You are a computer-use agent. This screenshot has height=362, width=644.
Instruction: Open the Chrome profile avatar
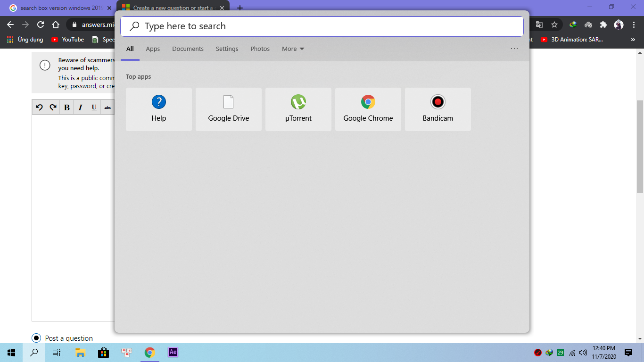[x=619, y=25]
